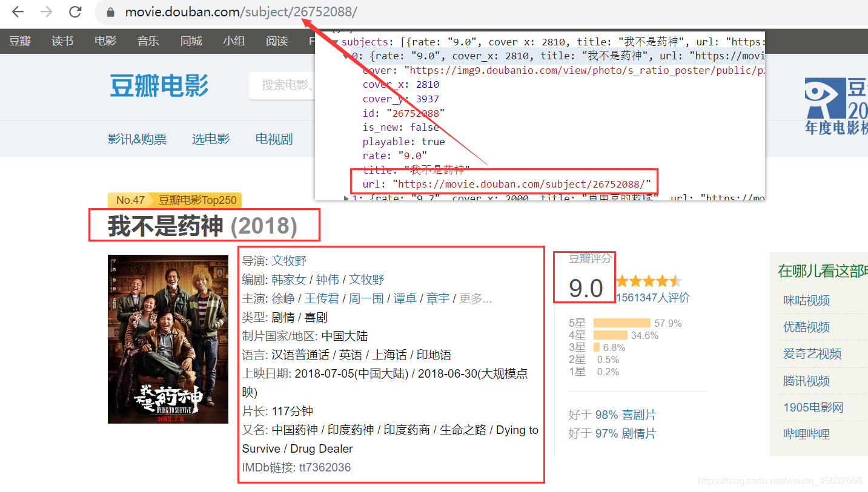Open the 选电影 tab

coord(211,139)
